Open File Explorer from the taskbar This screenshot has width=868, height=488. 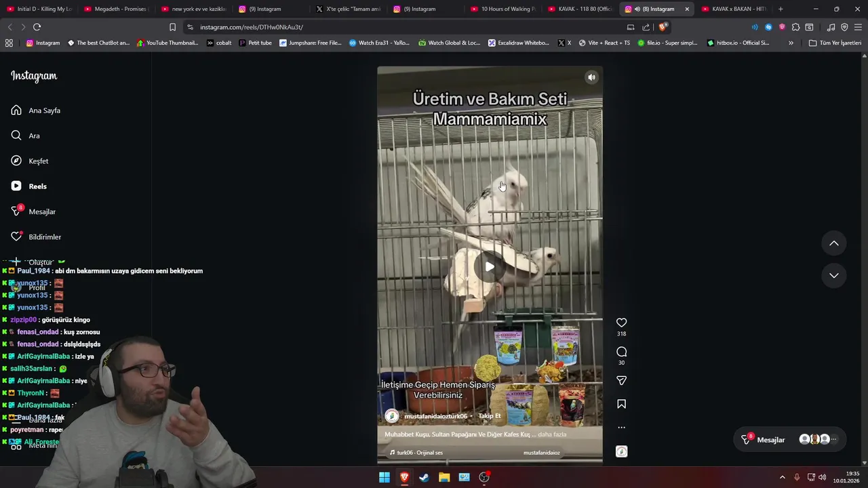click(x=444, y=477)
